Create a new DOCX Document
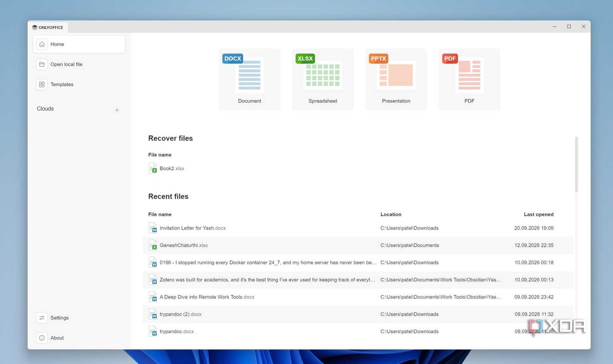The height and width of the screenshot is (364, 613). [250, 79]
